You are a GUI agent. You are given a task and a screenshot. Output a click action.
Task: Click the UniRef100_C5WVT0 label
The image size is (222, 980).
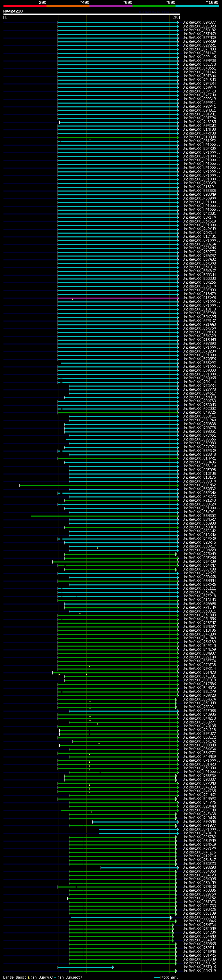tap(199, 88)
